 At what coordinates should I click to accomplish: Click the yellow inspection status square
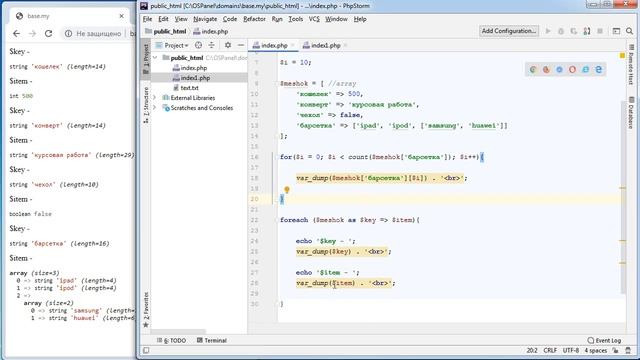[622, 56]
